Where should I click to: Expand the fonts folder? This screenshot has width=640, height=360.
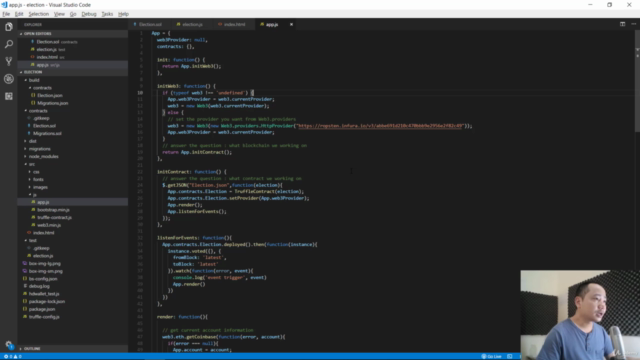click(x=73, y=180)
